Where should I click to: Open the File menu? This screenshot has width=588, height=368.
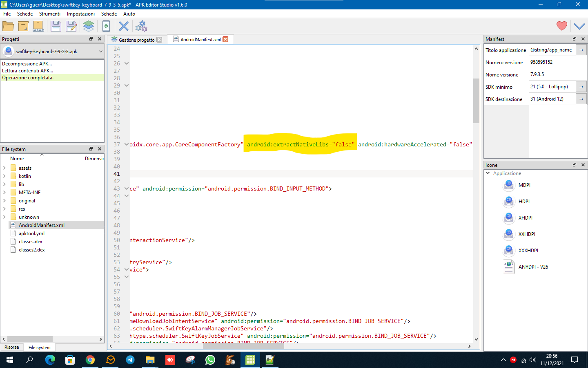click(7, 13)
